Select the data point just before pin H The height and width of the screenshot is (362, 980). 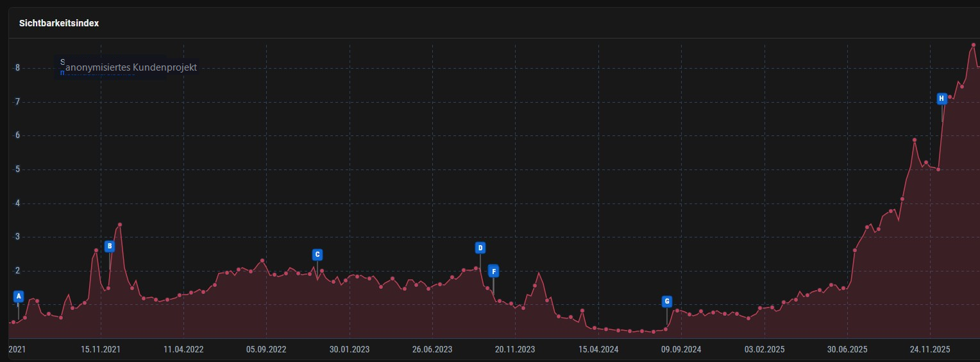coord(938,169)
